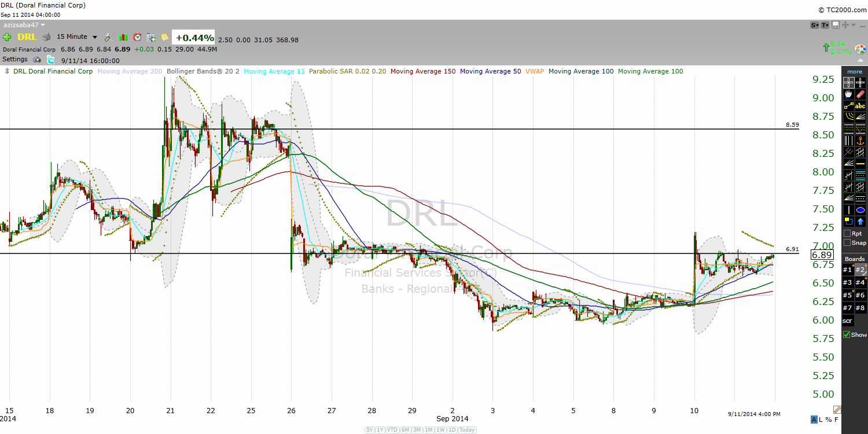Uncheck the Show checkbox
Viewport: 868px width, 434px height.
click(847, 334)
